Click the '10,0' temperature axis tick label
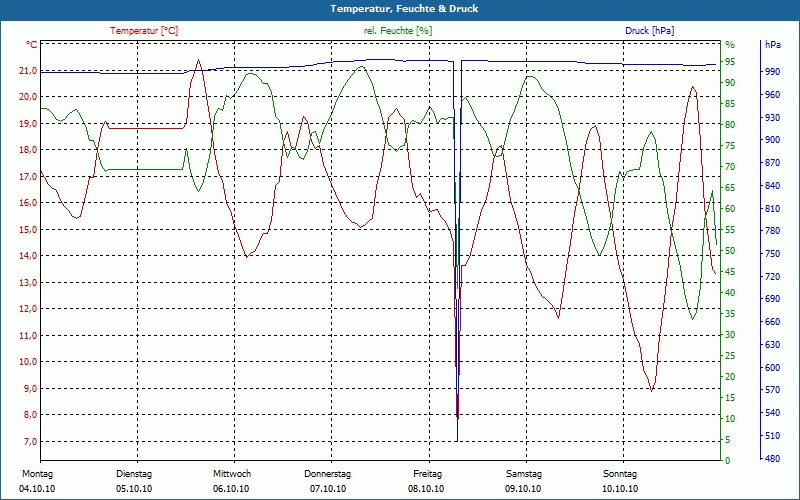 [x=28, y=362]
